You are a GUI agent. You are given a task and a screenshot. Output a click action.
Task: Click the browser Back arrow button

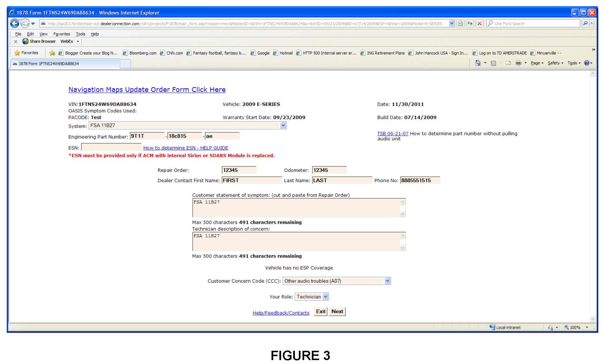14,24
